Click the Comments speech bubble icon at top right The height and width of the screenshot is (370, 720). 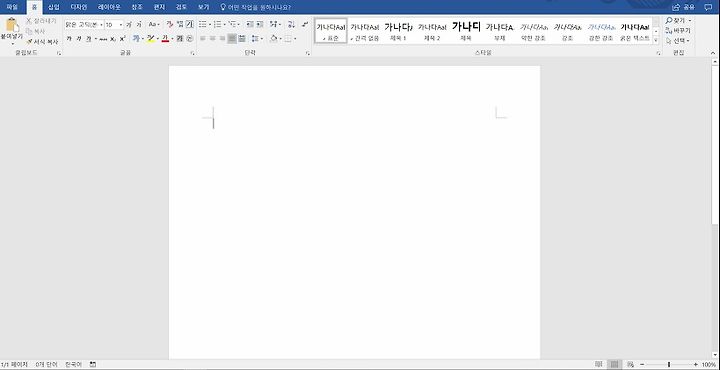click(708, 7)
